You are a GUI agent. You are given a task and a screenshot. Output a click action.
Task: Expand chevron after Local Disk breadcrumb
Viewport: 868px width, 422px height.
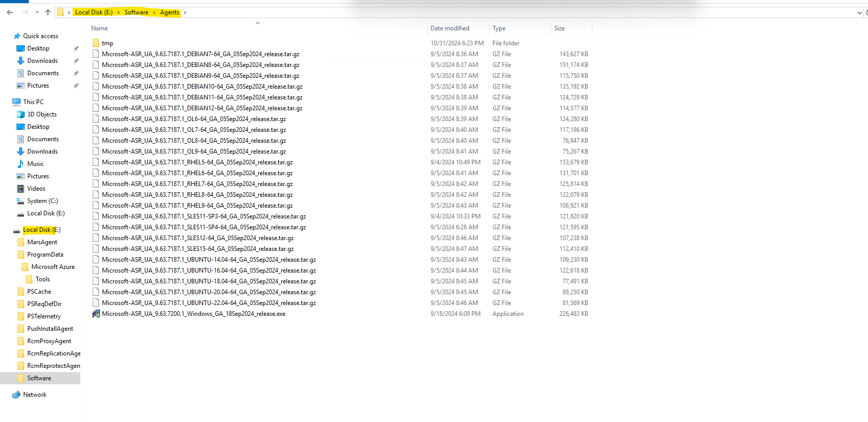tap(118, 12)
